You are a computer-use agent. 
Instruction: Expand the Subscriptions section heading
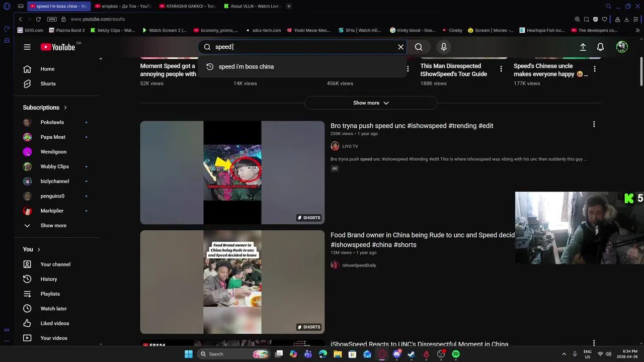[x=45, y=108]
